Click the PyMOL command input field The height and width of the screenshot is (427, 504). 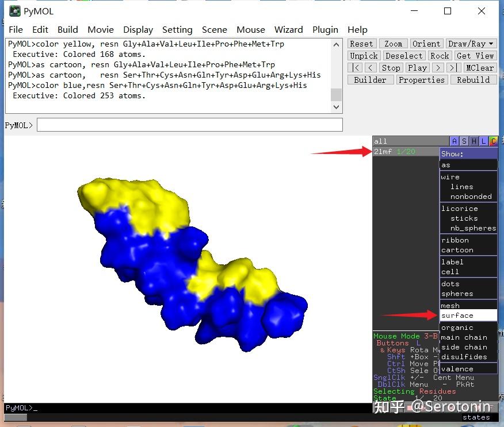[190, 125]
